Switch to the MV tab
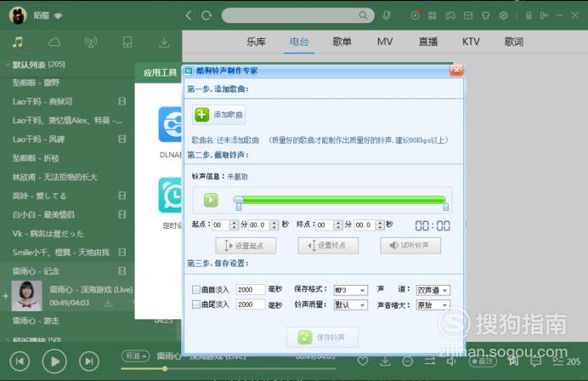Image resolution: width=588 pixels, height=381 pixels. [x=385, y=42]
